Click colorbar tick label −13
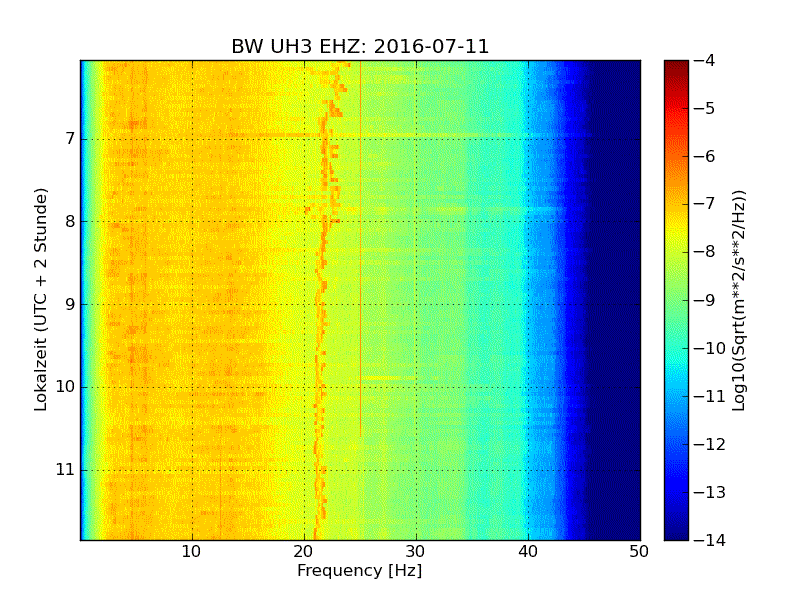 click(x=710, y=492)
